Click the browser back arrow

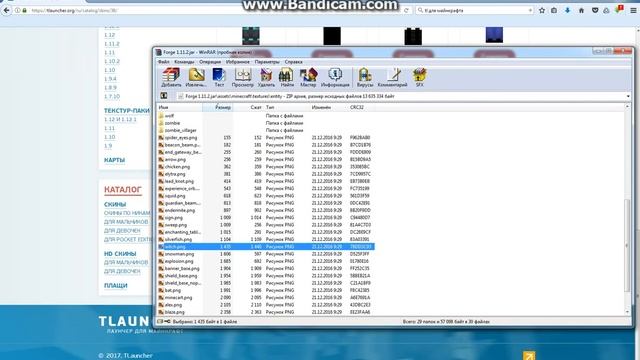coord(6,10)
